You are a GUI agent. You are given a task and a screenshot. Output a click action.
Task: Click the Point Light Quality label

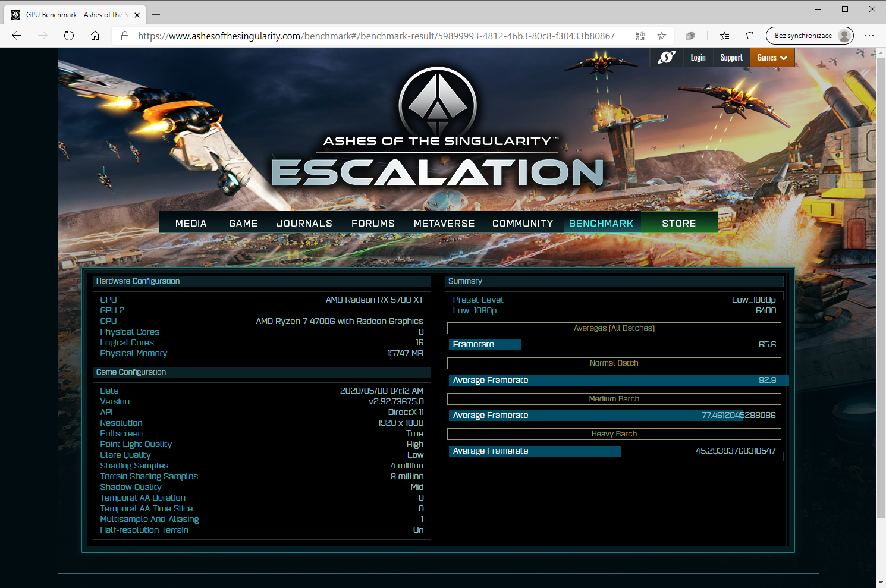coord(136,444)
